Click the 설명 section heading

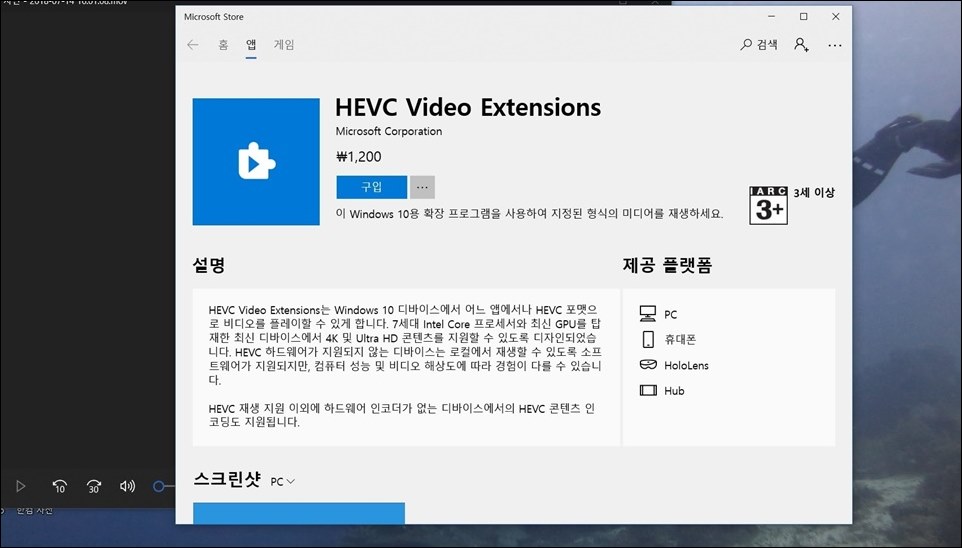(209, 265)
